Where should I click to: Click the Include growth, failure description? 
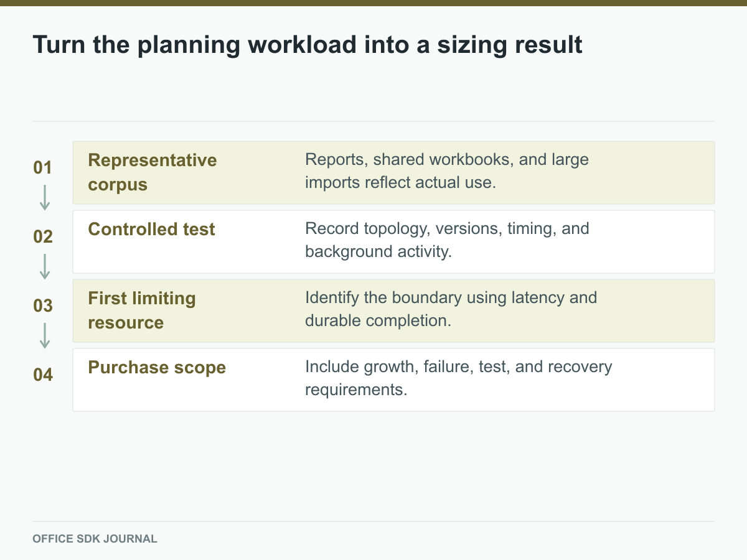[459, 378]
